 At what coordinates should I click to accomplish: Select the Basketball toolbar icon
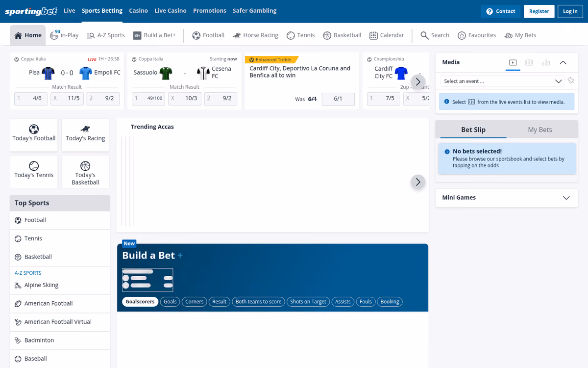(x=327, y=35)
